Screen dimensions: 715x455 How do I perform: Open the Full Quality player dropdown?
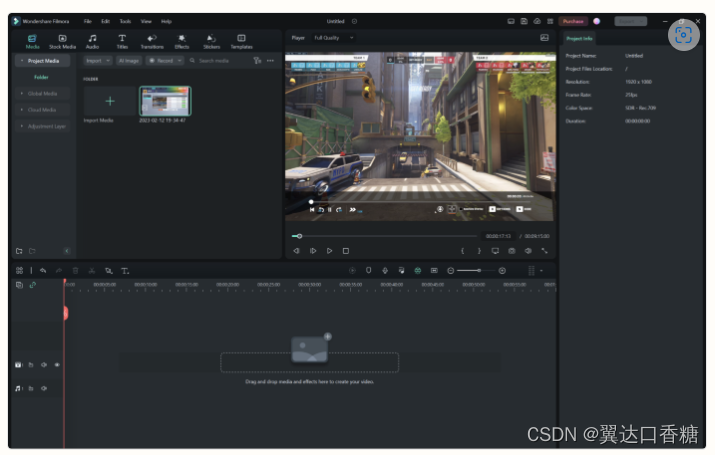coord(333,38)
